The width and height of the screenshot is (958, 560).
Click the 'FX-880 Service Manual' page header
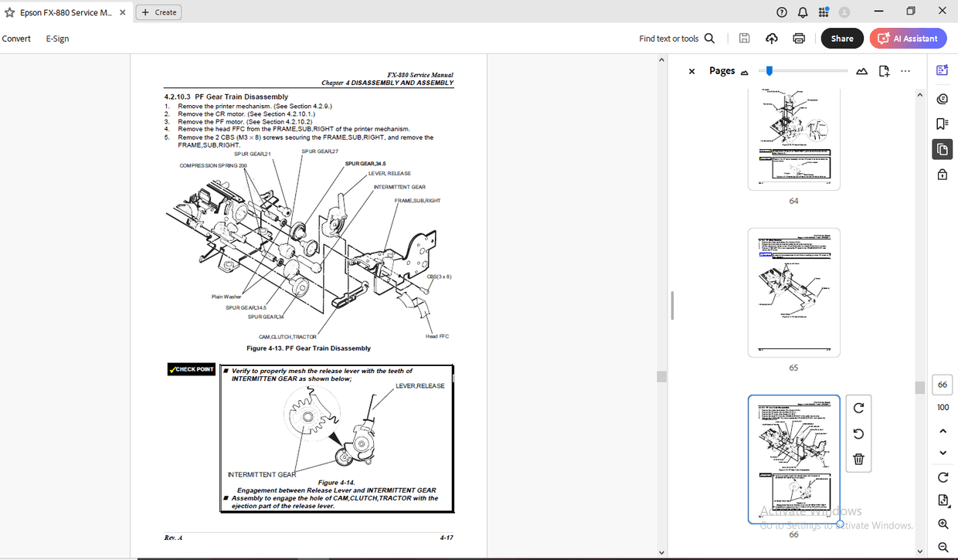pos(420,75)
